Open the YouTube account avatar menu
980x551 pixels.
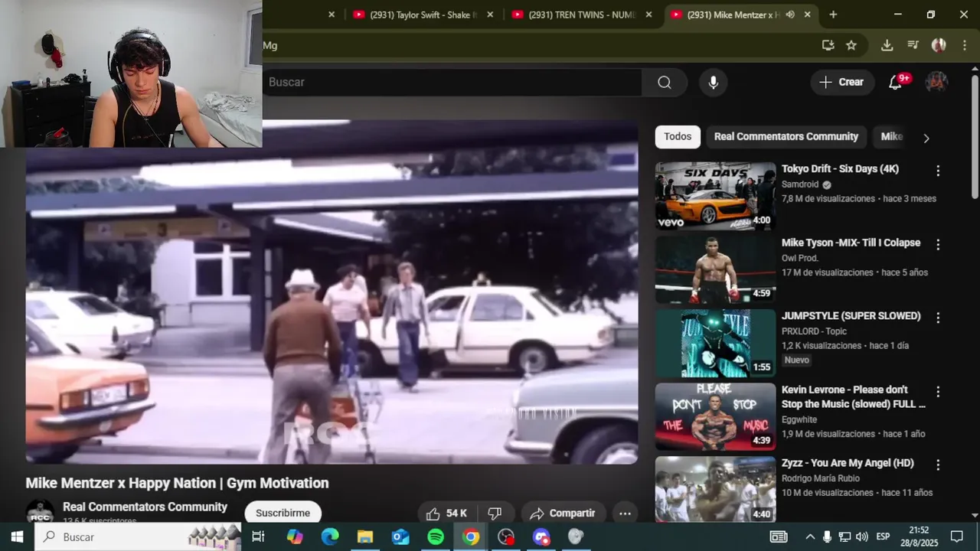click(936, 82)
